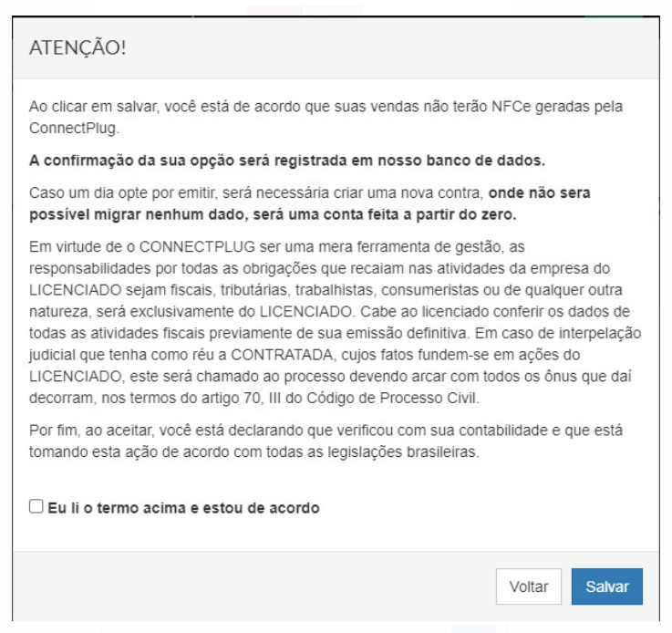Click the 'Salvar' button
Image resolution: width=672 pixels, height=633 pixels.
pyautogui.click(x=607, y=586)
